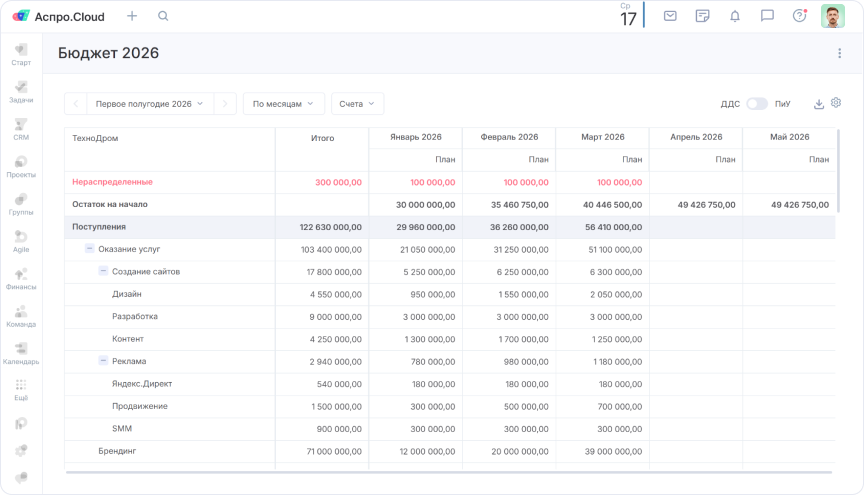Image resolution: width=864 pixels, height=495 pixels.
Task: Open the mail envelope icon
Action: point(670,16)
